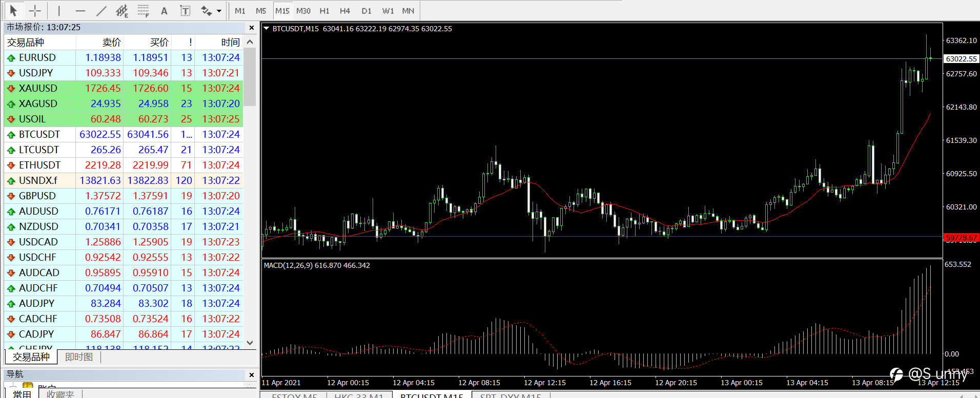This screenshot has width=980, height=398.
Task: Switch chart to M5 timeframe
Action: click(x=261, y=11)
